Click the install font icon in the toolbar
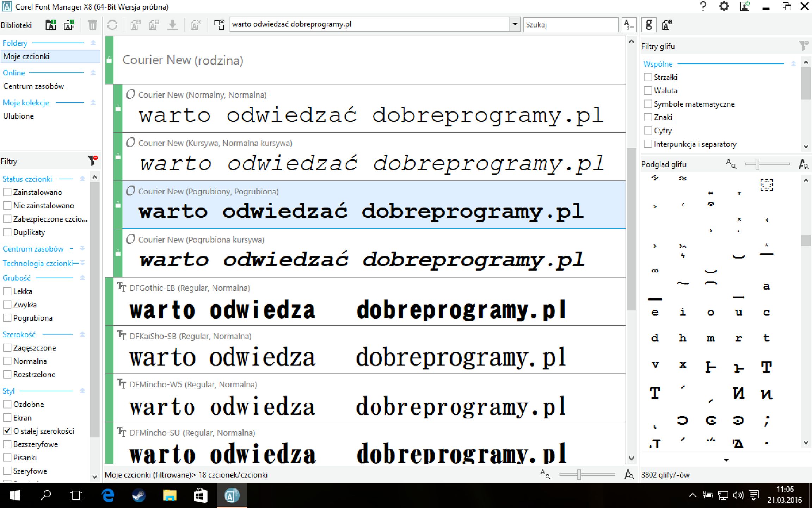 click(x=135, y=25)
